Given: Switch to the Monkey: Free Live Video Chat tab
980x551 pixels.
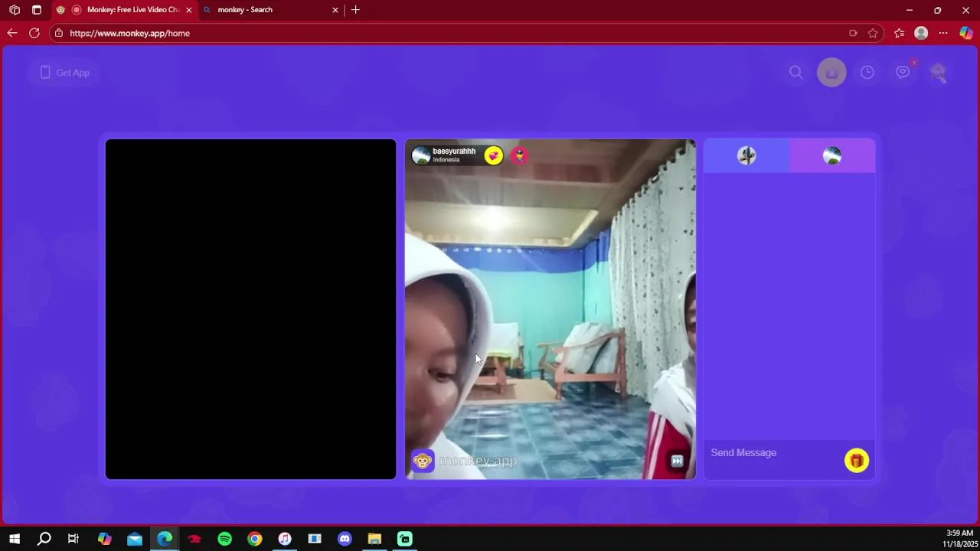Looking at the screenshot, I should 125,10.
